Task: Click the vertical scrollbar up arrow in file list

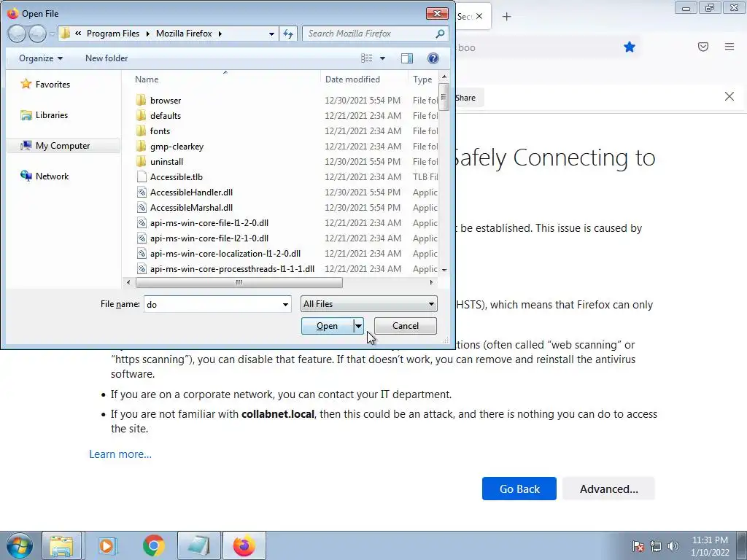Action: pyautogui.click(x=444, y=76)
